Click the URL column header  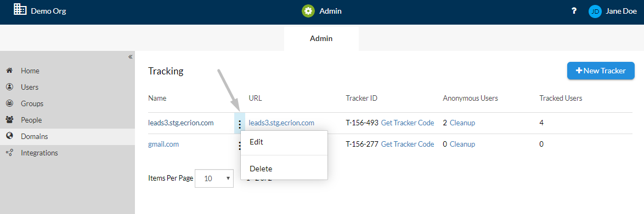(x=256, y=99)
